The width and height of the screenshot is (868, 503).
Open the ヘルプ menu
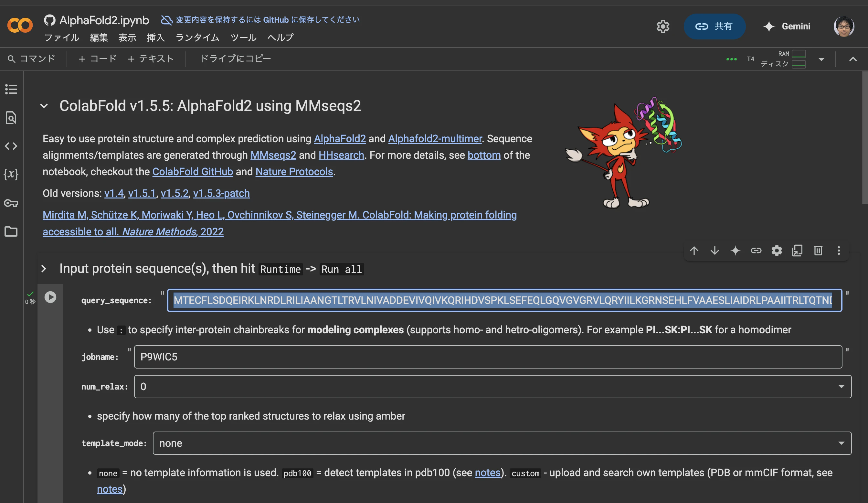(x=281, y=37)
